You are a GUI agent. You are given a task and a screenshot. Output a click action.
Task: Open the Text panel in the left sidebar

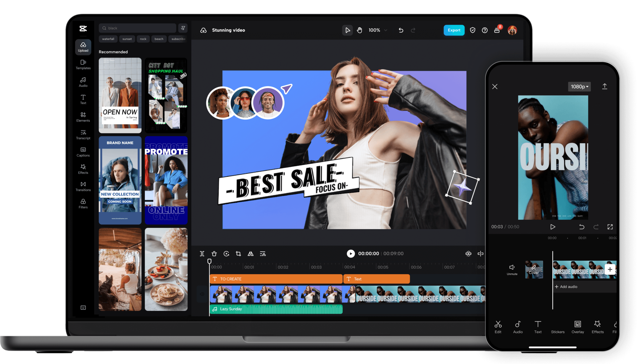pyautogui.click(x=83, y=100)
